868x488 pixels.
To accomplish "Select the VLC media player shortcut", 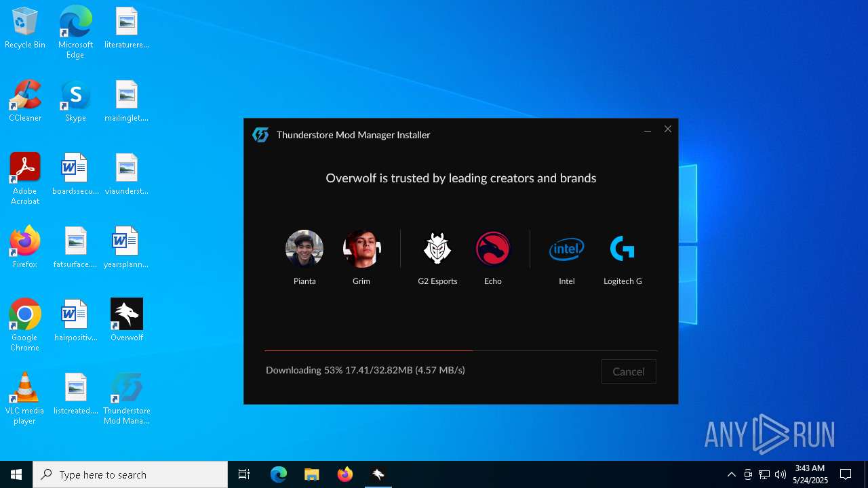I will tap(25, 399).
